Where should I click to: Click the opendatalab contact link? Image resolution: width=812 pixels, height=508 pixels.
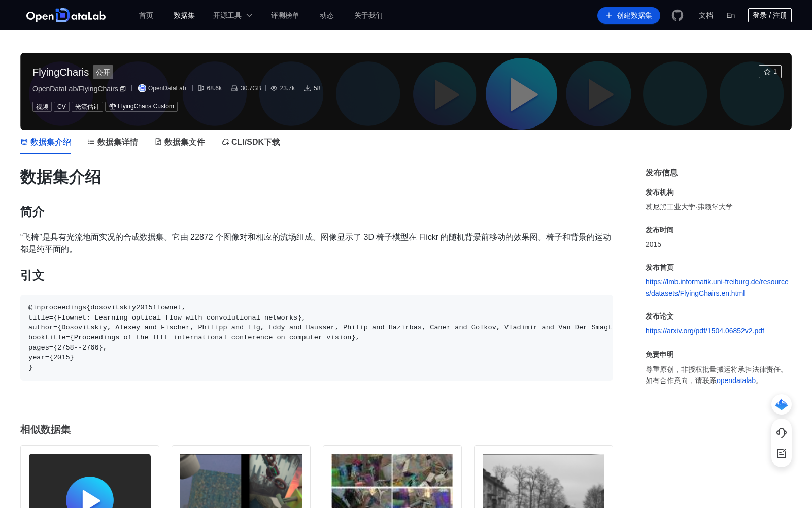(x=736, y=380)
